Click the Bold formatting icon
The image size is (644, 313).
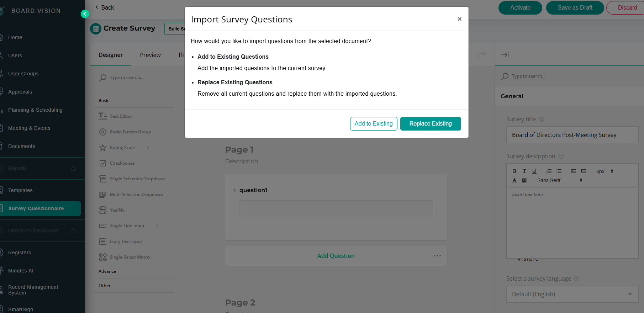[514, 171]
